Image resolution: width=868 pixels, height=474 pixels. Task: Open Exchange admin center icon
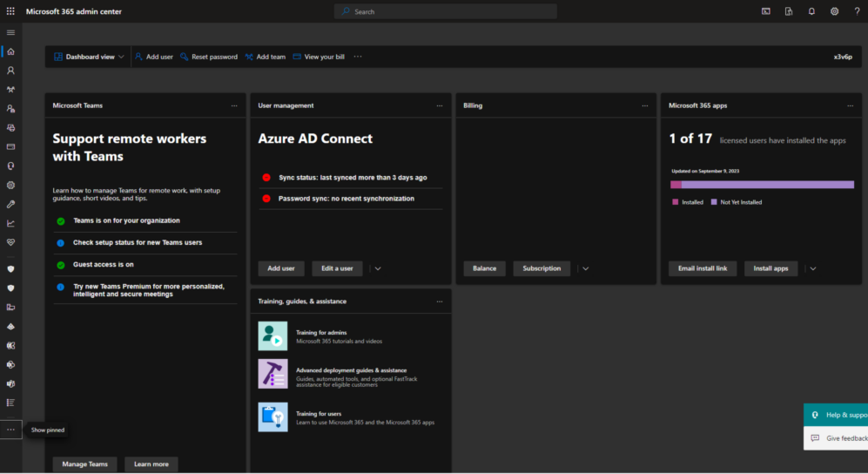coord(10,346)
